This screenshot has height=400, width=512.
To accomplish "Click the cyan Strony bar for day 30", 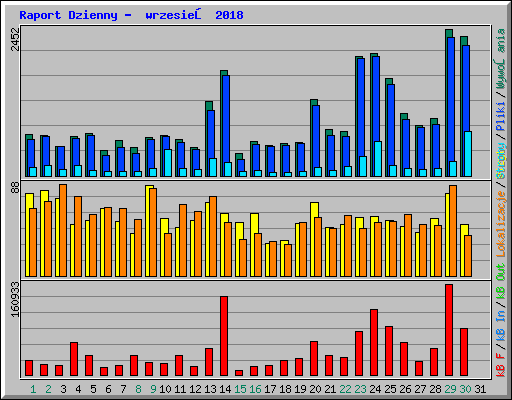I will point(468,154).
